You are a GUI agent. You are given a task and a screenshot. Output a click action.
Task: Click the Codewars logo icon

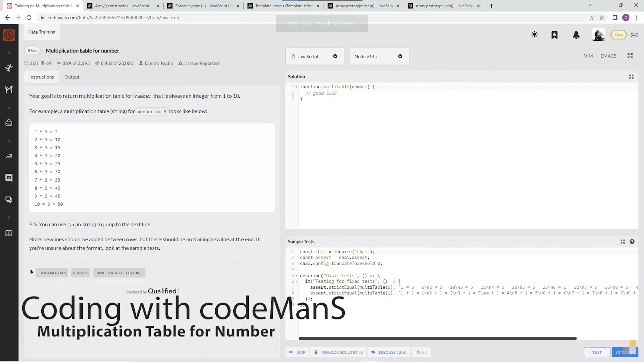pos(9,35)
